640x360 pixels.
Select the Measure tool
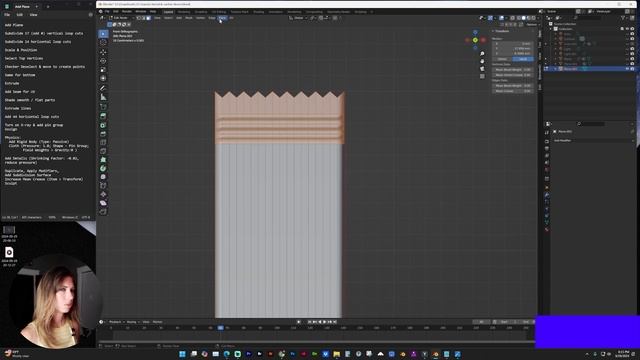coord(103,97)
